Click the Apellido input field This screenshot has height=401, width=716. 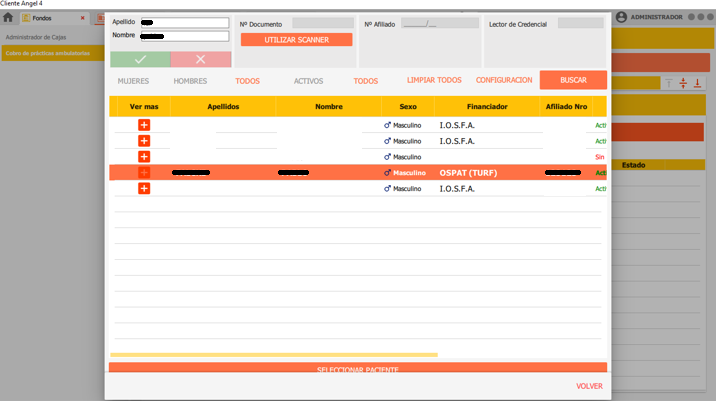coord(184,22)
